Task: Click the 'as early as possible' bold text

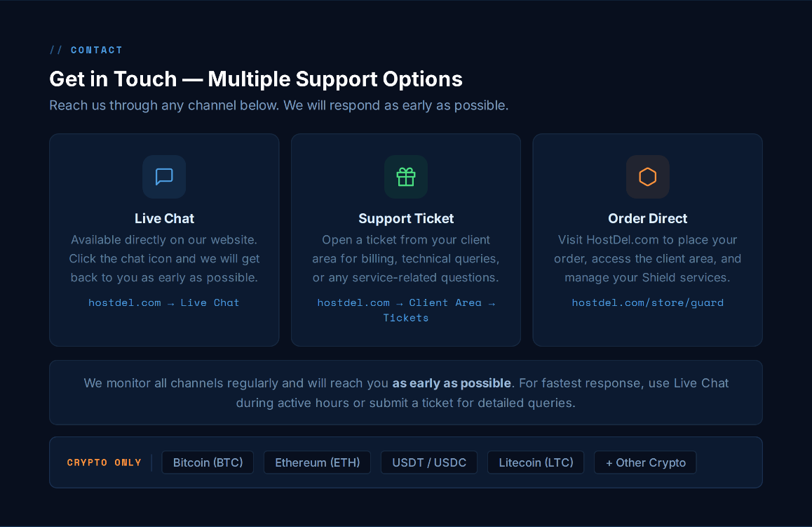Action: coord(452,383)
